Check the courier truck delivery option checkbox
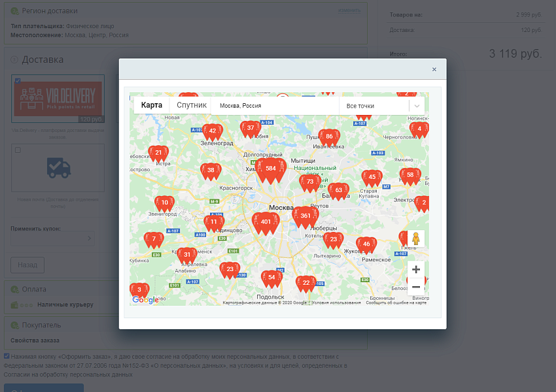This screenshot has height=392, width=556. tap(18, 150)
